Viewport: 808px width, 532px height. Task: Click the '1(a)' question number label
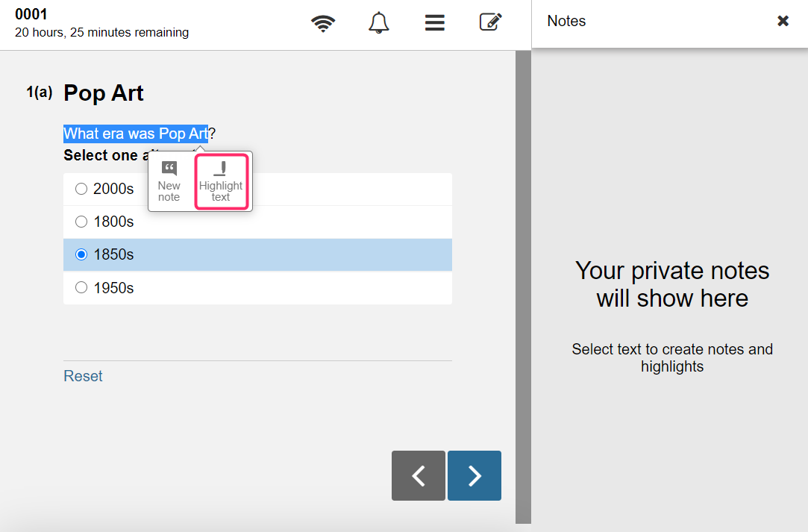(39, 93)
